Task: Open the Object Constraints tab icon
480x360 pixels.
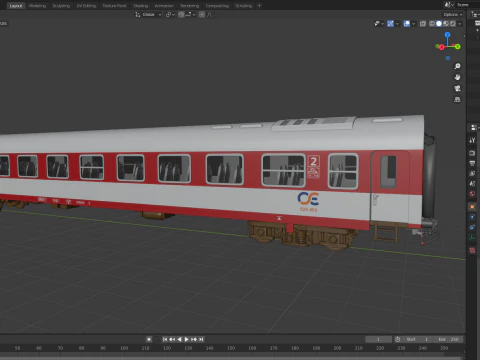Action: pyautogui.click(x=472, y=227)
